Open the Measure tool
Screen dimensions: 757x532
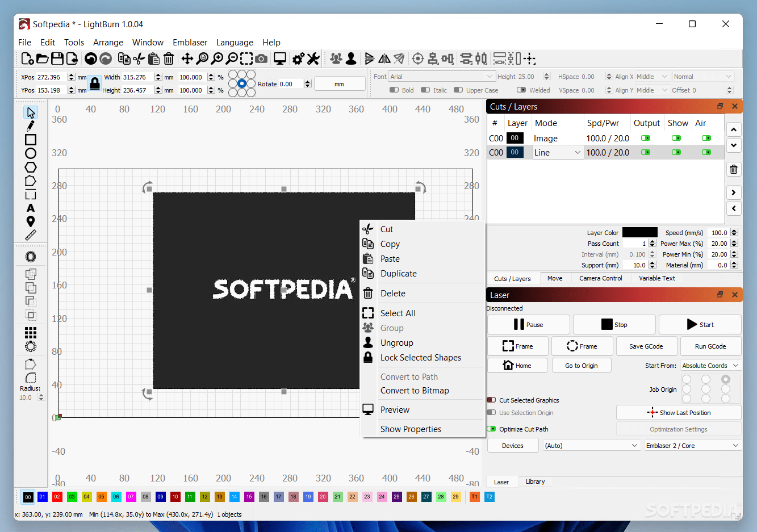point(30,235)
